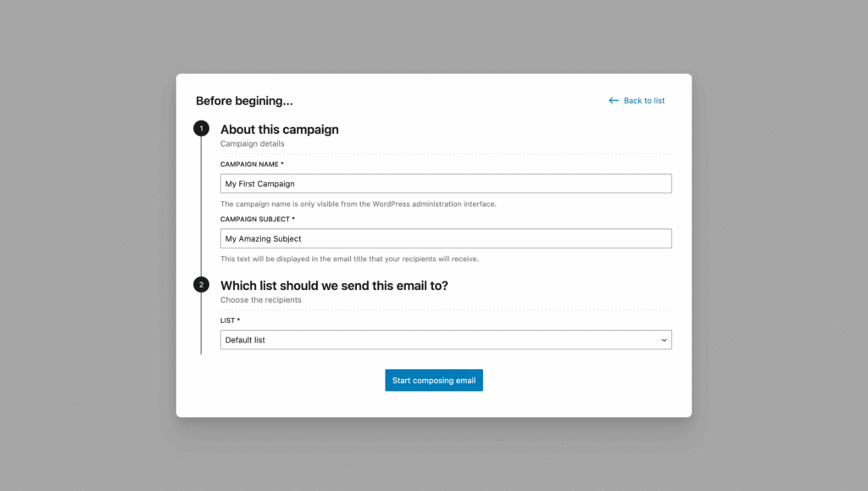This screenshot has height=491, width=868.
Task: Click the help text about email title recipients
Action: (x=355, y=259)
